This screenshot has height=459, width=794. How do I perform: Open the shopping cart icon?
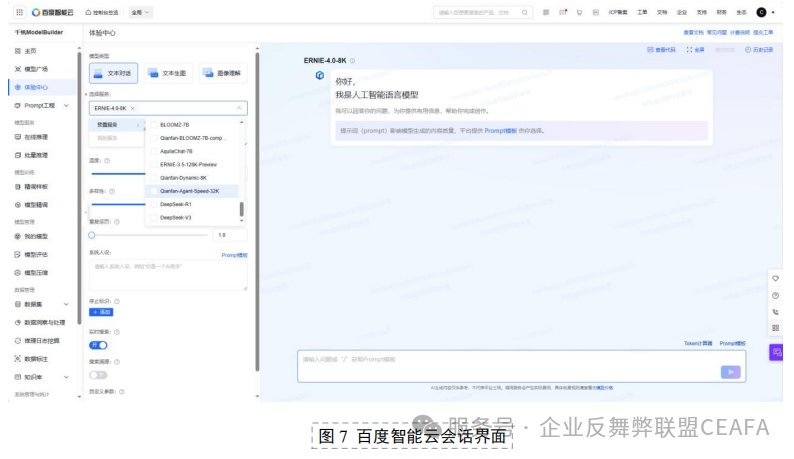(579, 12)
